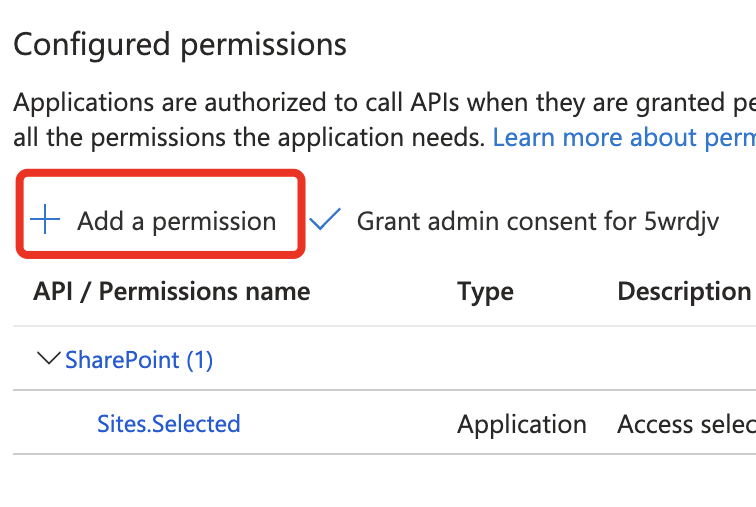The width and height of the screenshot is (756, 507).
Task: Click the checkmark icon for admin consent
Action: [325, 220]
